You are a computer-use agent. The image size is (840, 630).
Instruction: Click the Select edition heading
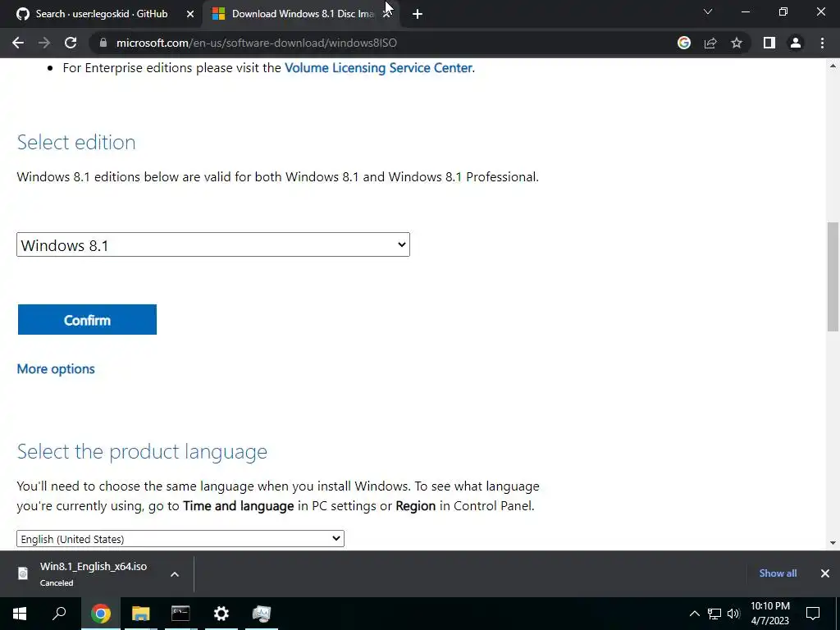tap(76, 142)
